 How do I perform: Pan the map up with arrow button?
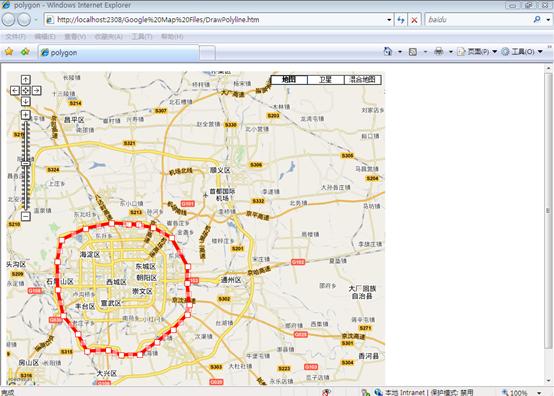(25, 80)
